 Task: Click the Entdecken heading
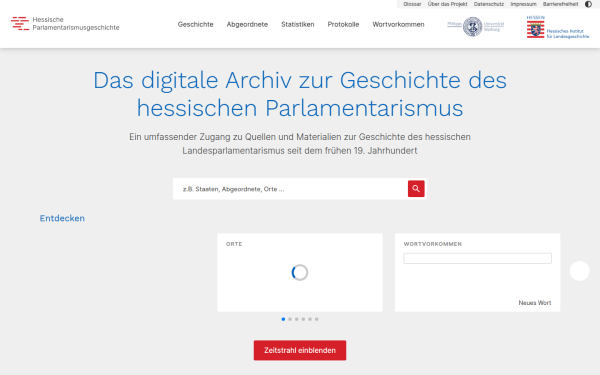pos(62,218)
